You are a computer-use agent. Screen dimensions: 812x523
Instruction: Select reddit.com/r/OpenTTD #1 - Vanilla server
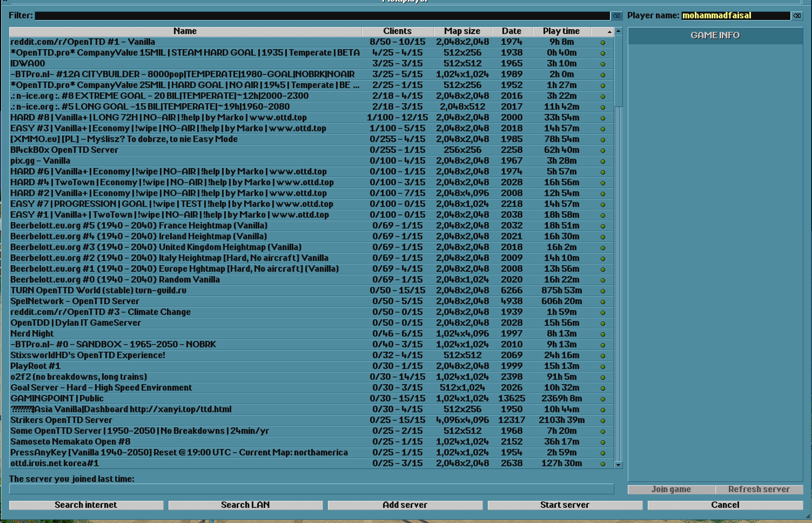83,42
